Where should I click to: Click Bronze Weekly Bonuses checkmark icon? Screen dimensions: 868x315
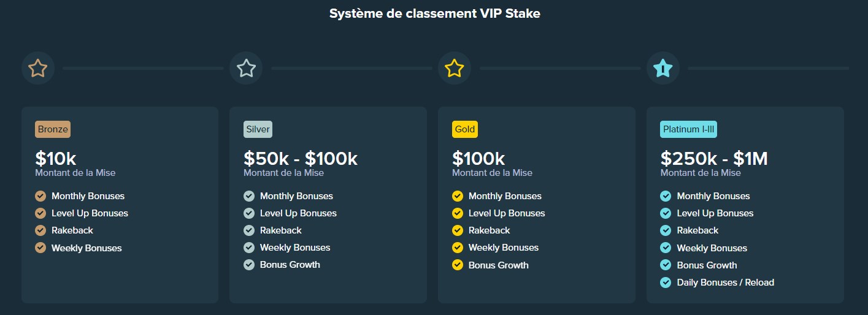coord(40,248)
